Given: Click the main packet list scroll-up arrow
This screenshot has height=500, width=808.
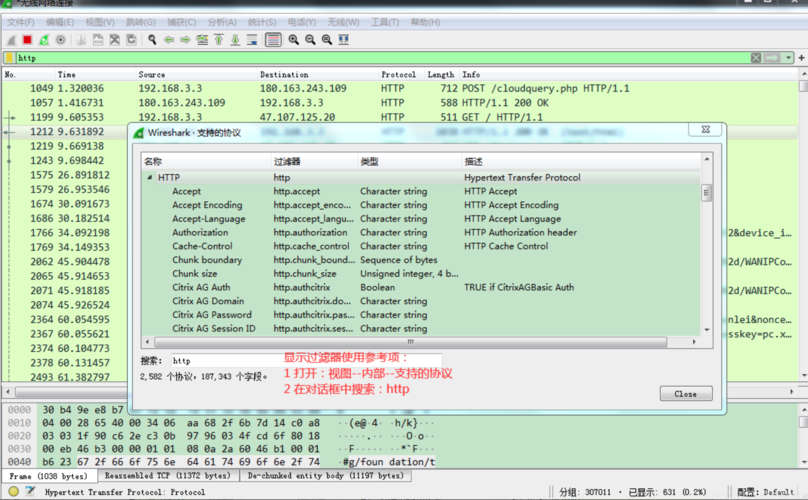Looking at the screenshot, I should tap(803, 74).
